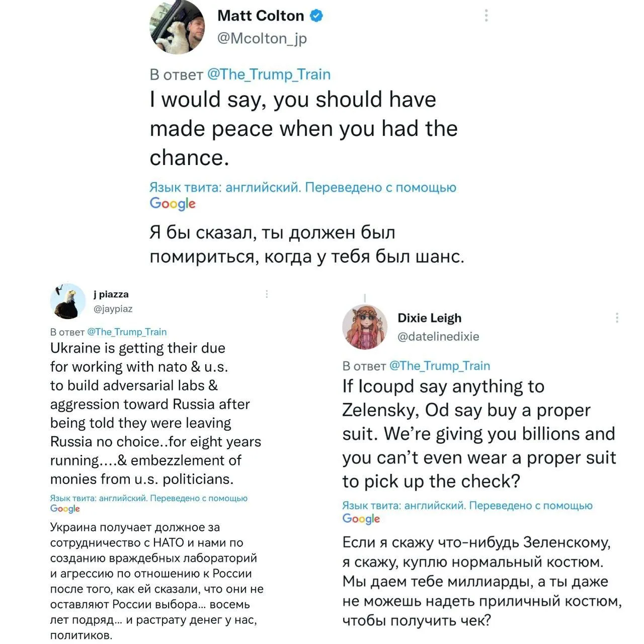644x644 pixels.
Task: Open @The_Trump_Train mention in Dixie Leigh's reply
Action: click(440, 366)
